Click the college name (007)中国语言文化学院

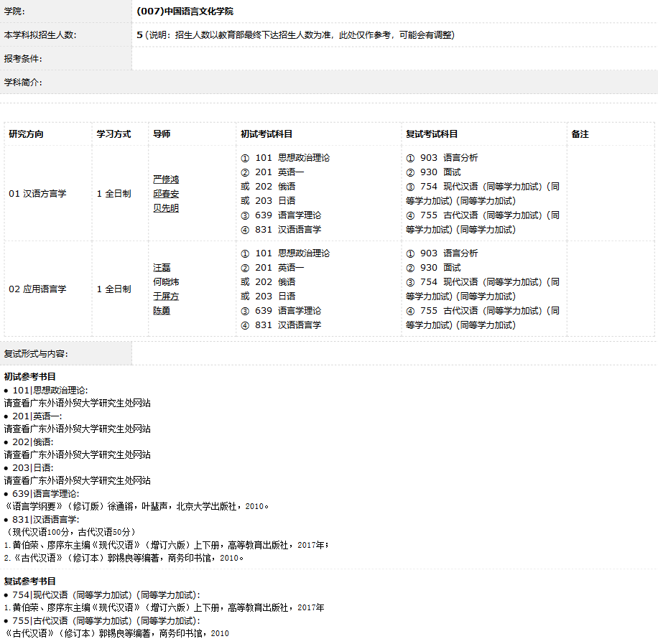pos(185,11)
